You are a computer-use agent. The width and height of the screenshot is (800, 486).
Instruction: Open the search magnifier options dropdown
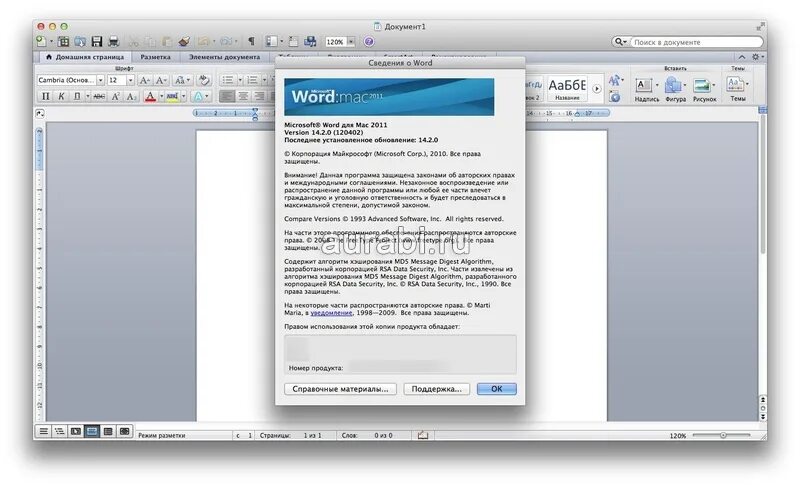click(620, 42)
